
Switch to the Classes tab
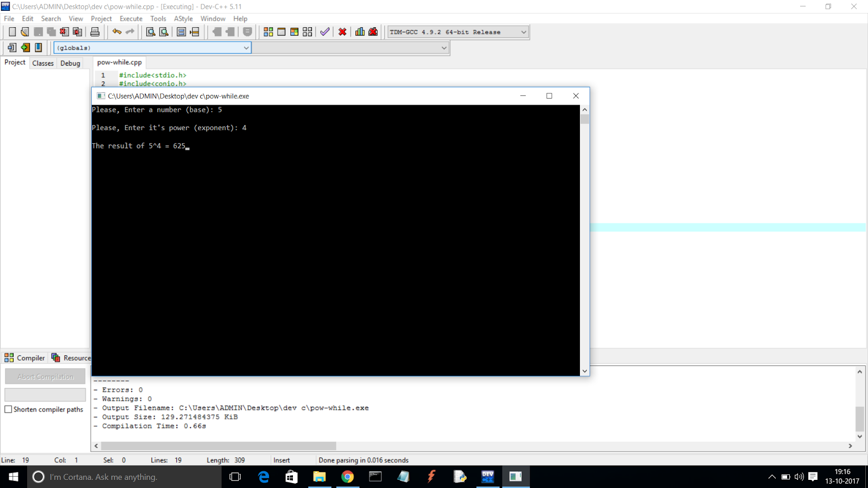43,63
